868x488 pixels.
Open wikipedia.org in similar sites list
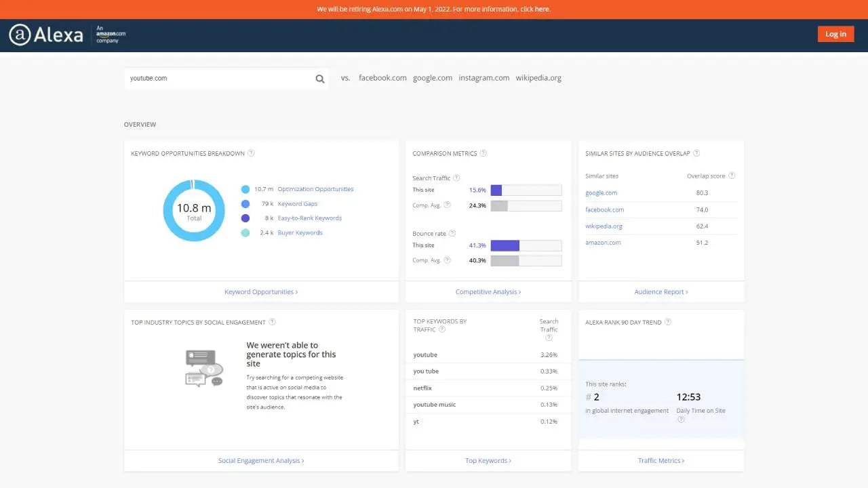click(x=604, y=226)
